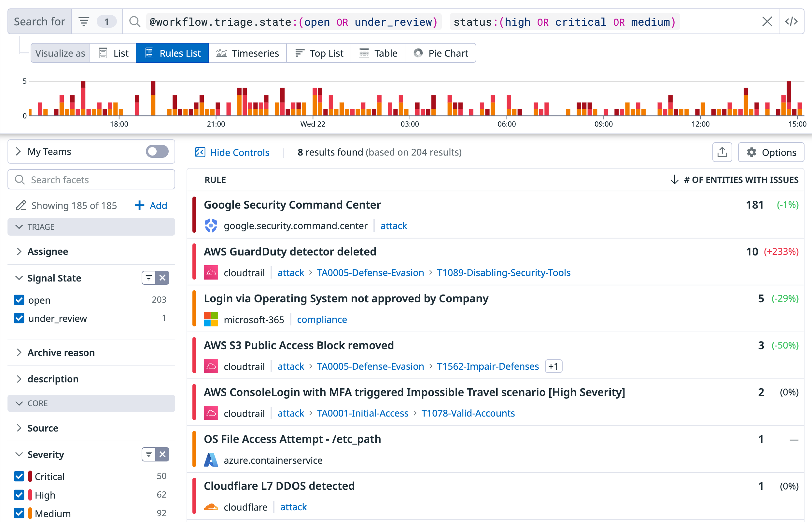Open the search filter icon with badge 1

click(x=97, y=22)
